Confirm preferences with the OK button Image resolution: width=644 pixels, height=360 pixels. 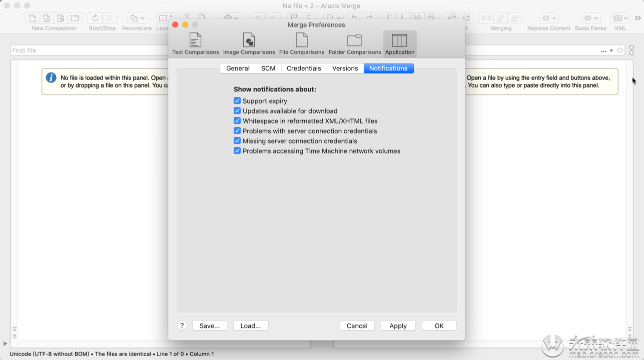pyautogui.click(x=439, y=325)
